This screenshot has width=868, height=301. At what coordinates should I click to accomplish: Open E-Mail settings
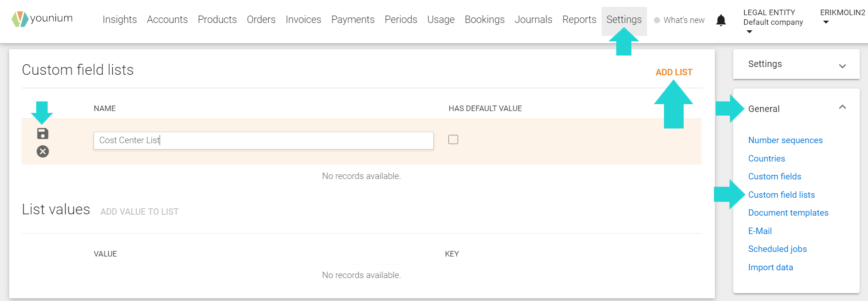pos(760,231)
